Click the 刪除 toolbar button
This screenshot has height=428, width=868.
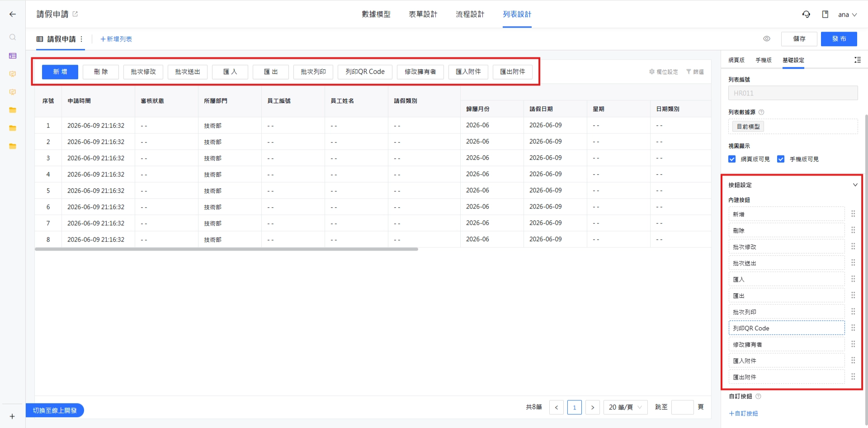(x=101, y=72)
